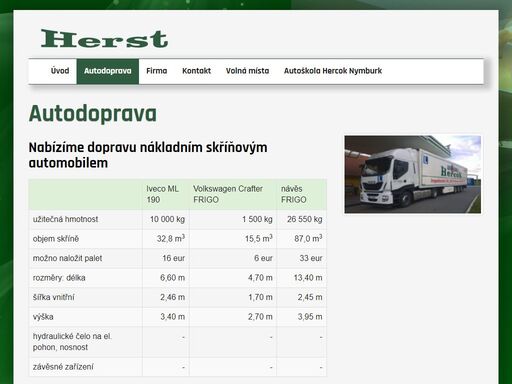This screenshot has height=384, width=512.
Task: Click the '1 500 kg' cell
Action: [233, 219]
